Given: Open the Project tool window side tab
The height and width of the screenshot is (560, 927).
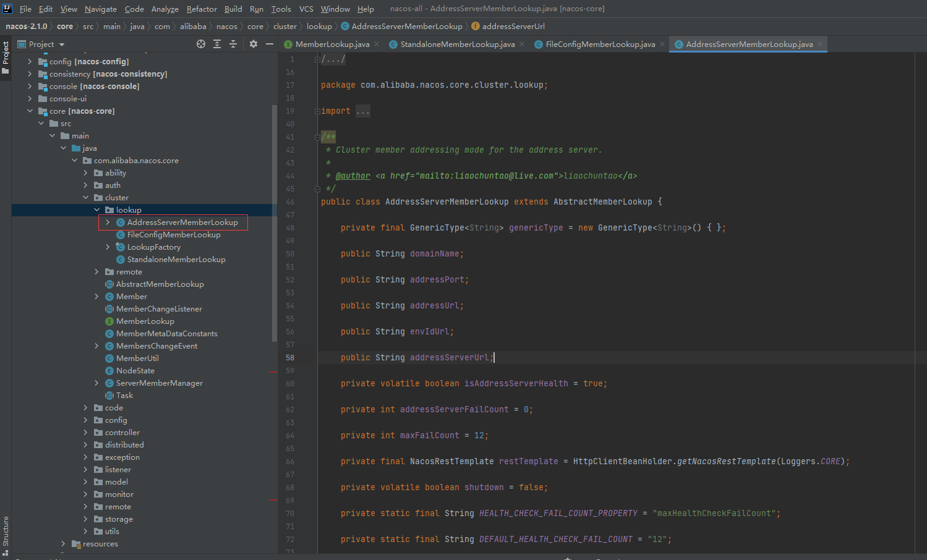Looking at the screenshot, I should click(6, 57).
